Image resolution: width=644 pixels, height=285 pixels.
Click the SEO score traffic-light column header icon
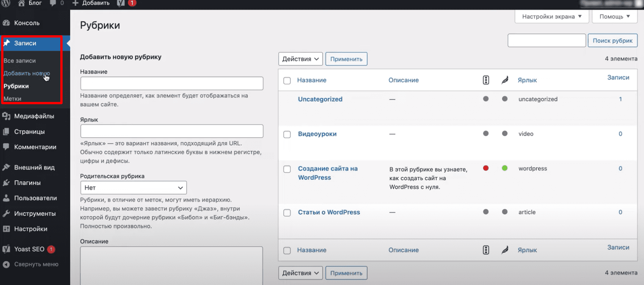point(486,80)
